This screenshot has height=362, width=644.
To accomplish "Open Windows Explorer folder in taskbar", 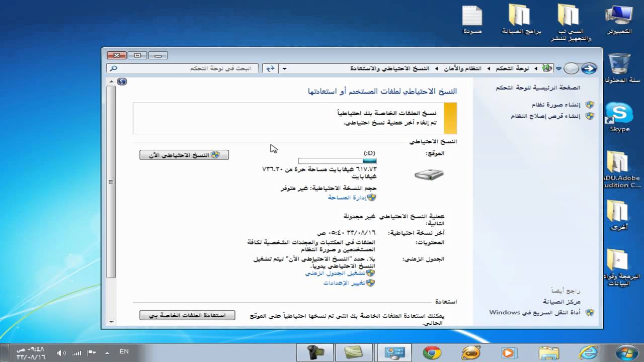I will click(548, 352).
